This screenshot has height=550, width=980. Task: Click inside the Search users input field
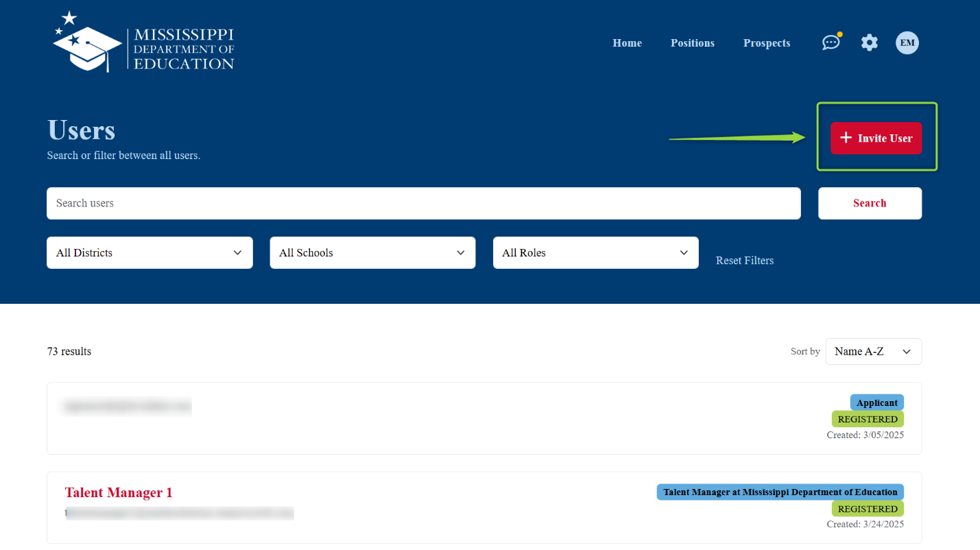point(423,203)
